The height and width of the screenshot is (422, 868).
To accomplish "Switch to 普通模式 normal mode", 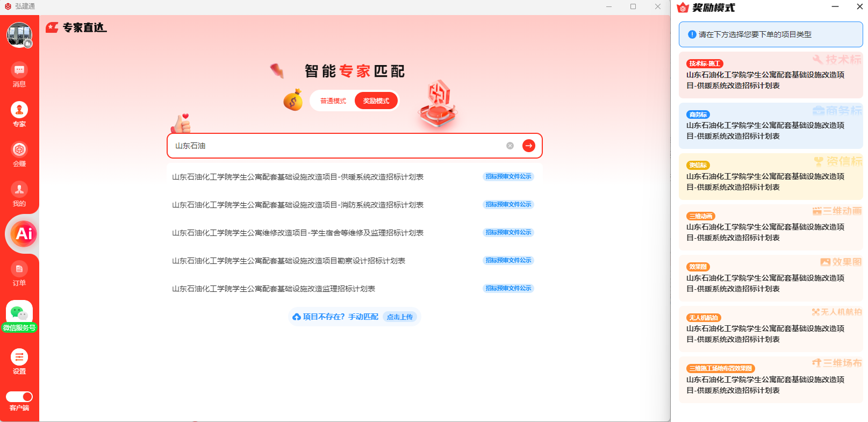I will point(333,101).
